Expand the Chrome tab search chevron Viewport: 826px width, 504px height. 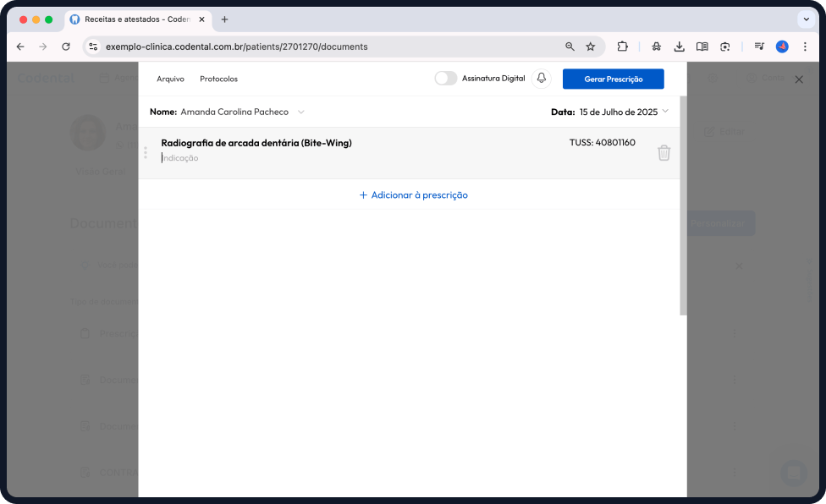coord(805,19)
